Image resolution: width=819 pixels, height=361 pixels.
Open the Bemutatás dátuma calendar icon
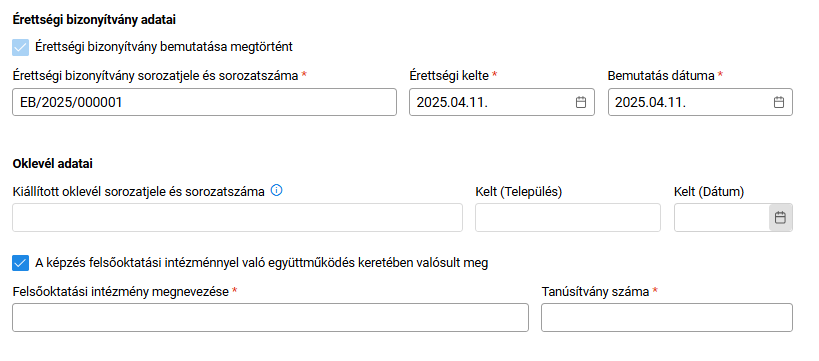click(778, 102)
